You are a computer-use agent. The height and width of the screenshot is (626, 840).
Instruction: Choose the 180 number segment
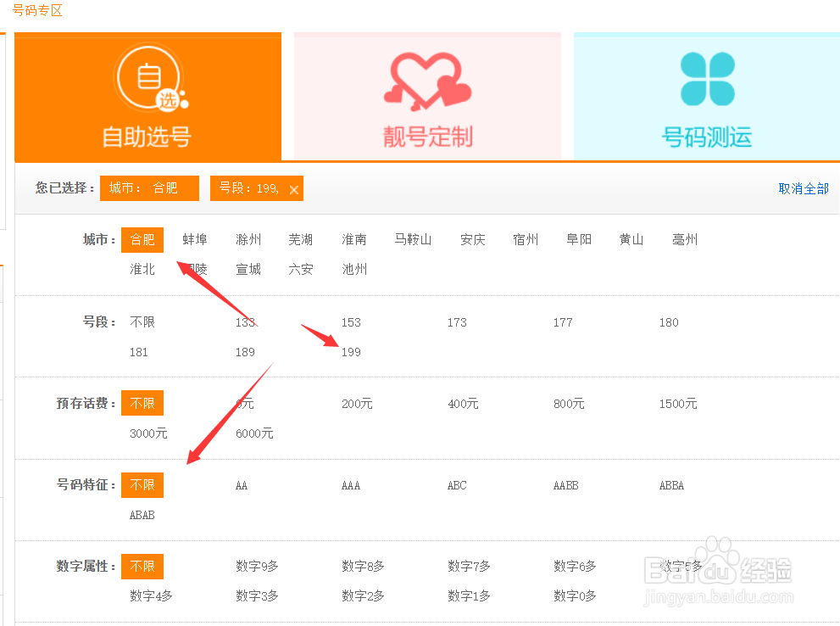pos(668,322)
